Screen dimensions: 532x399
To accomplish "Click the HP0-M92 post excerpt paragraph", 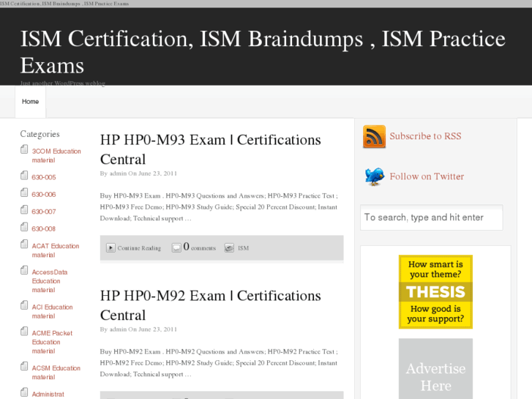I will click(219, 363).
